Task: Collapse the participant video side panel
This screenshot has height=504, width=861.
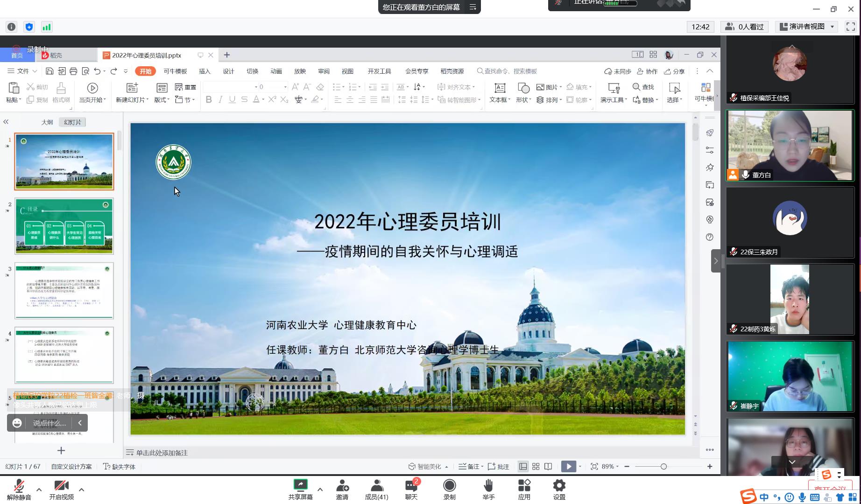Action: [x=716, y=261]
